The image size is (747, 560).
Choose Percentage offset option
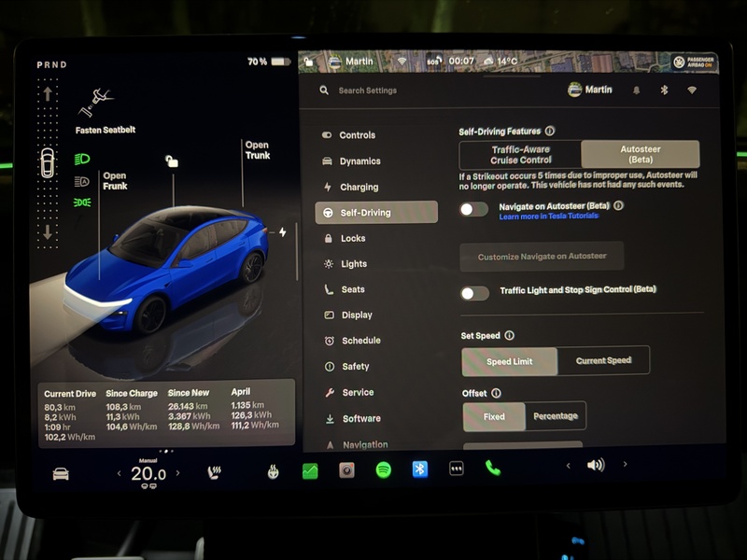point(556,416)
